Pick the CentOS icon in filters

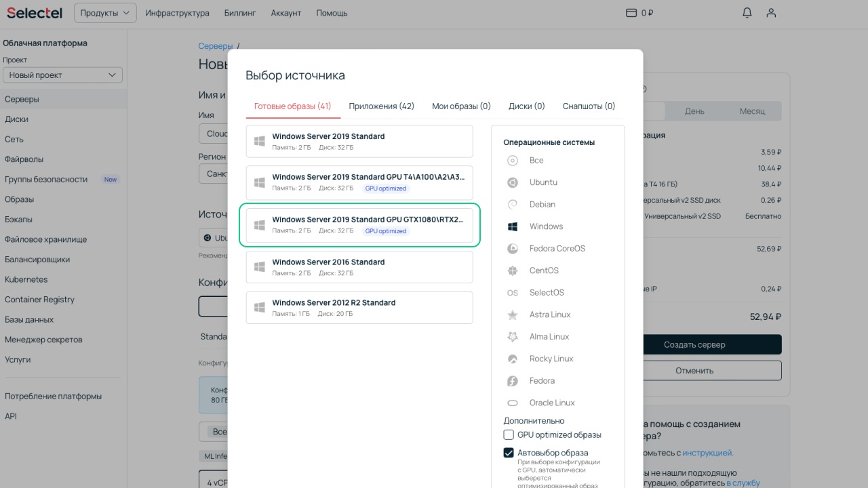[x=513, y=270]
